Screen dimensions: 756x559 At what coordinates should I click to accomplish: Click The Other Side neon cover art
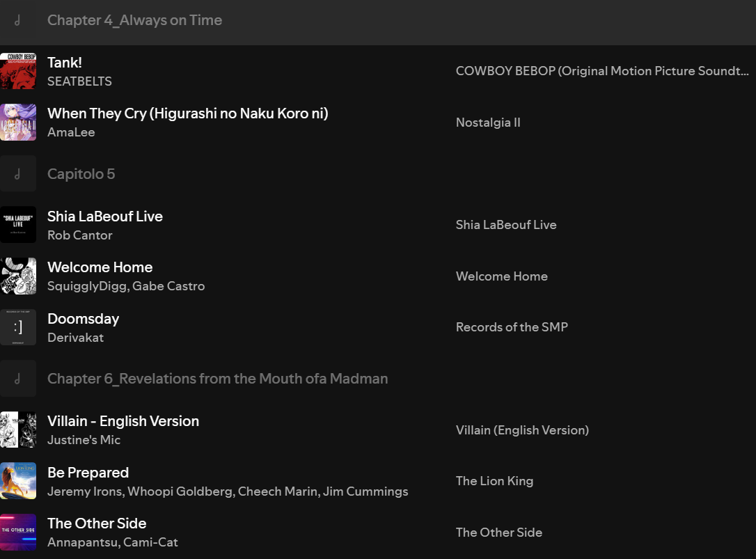click(x=18, y=533)
